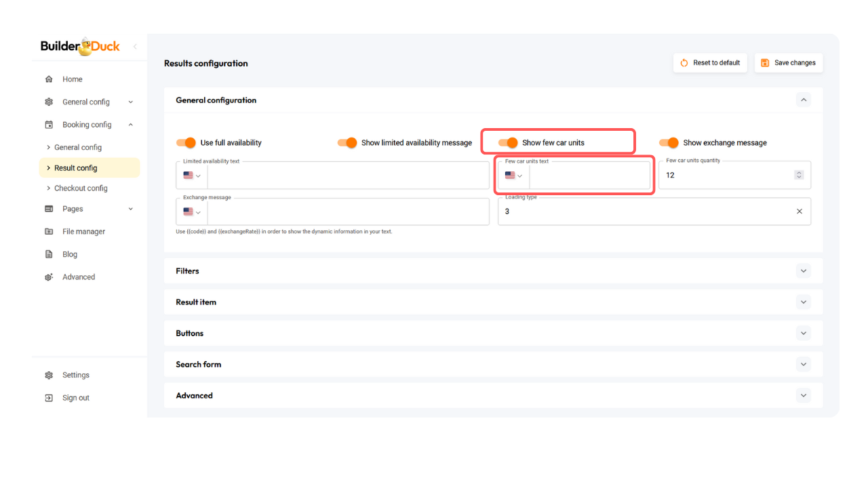The height and width of the screenshot is (488, 868).
Task: Open language dropdown in Exchange message field
Action: point(192,211)
